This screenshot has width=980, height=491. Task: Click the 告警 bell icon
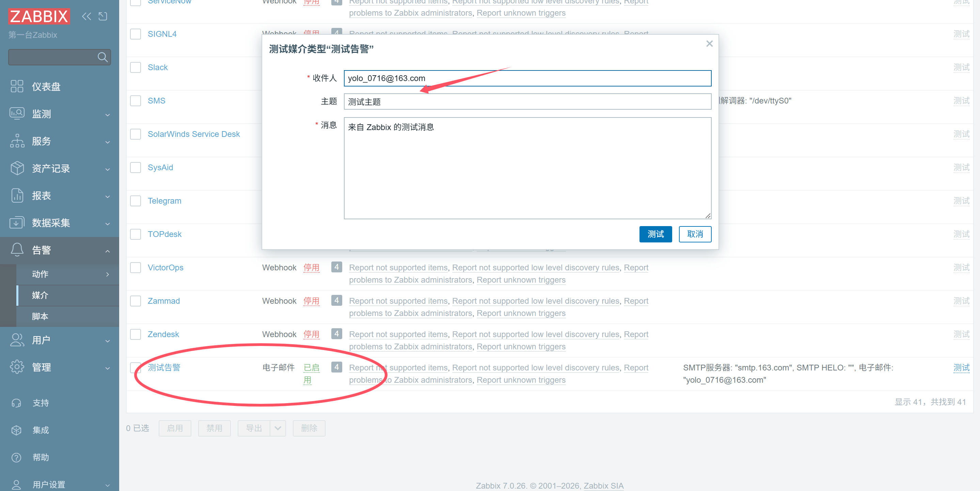[x=17, y=250]
